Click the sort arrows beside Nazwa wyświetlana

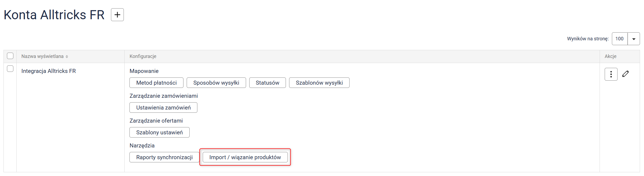click(x=67, y=57)
